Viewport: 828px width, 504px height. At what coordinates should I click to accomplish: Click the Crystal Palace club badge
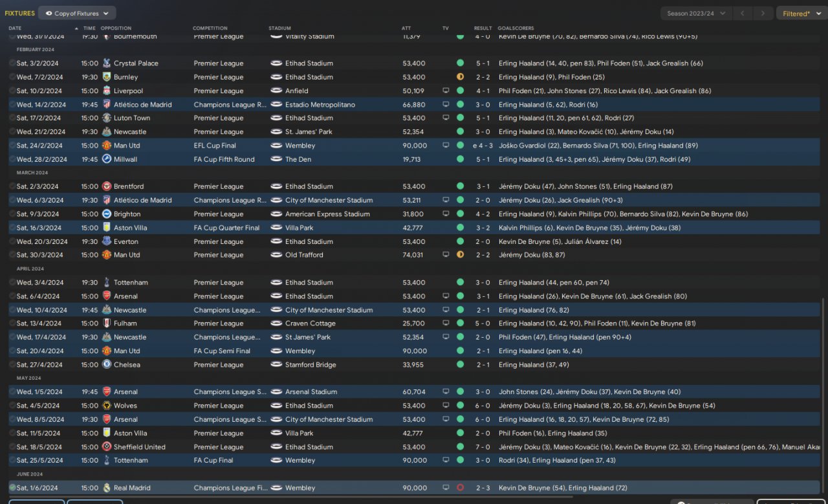click(x=107, y=63)
